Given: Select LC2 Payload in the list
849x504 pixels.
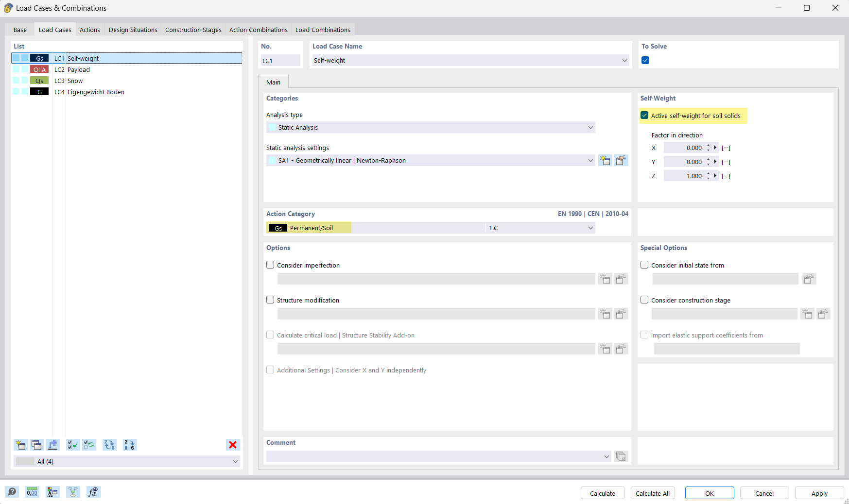Looking at the screenshot, I should (x=126, y=69).
